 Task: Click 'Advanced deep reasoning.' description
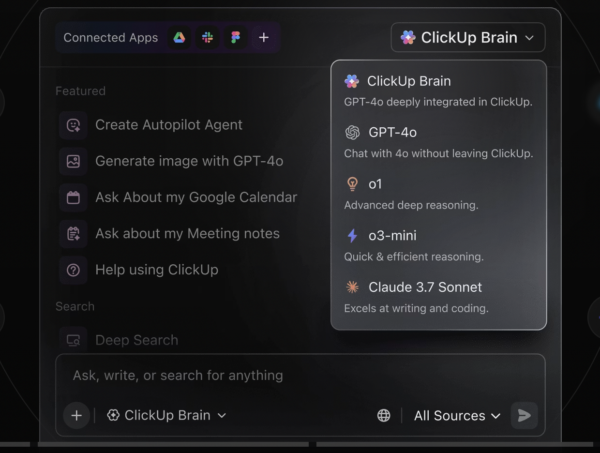411,205
